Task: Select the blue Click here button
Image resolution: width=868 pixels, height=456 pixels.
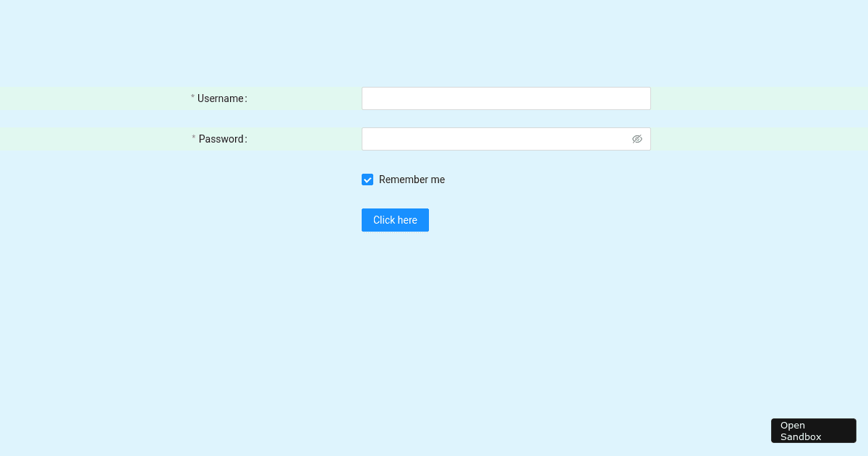Action: click(395, 220)
